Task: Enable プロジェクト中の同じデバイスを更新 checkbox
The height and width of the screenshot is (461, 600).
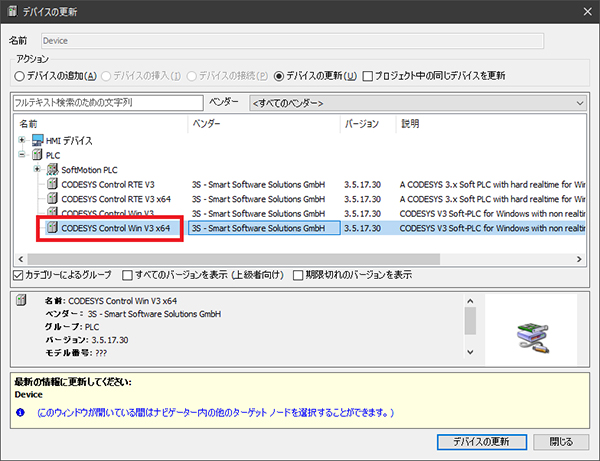Action: 367,76
